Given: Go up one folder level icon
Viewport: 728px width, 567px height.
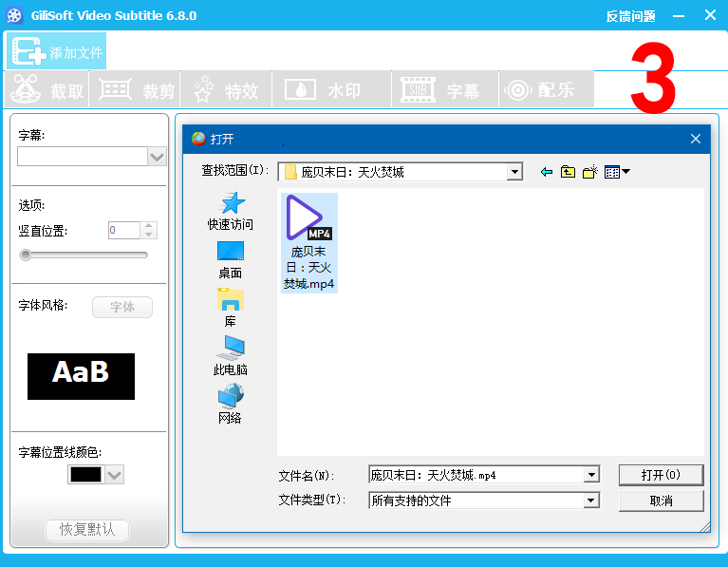Looking at the screenshot, I should (x=568, y=172).
